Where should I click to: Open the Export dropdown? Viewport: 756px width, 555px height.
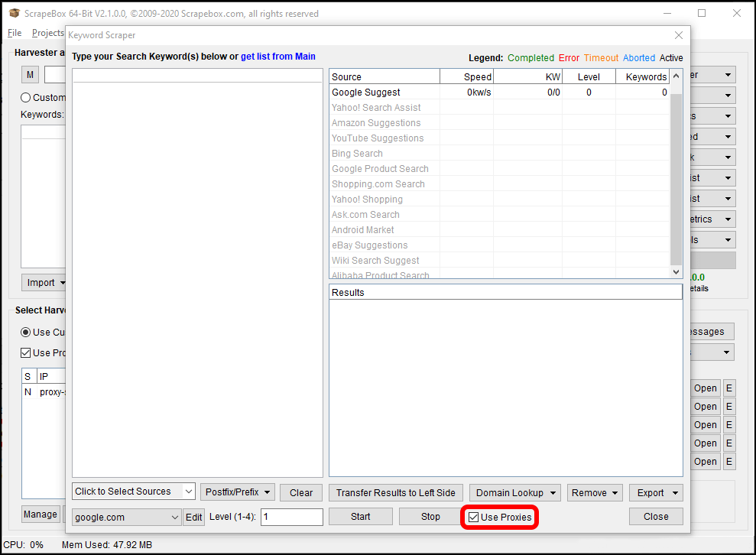click(x=659, y=492)
